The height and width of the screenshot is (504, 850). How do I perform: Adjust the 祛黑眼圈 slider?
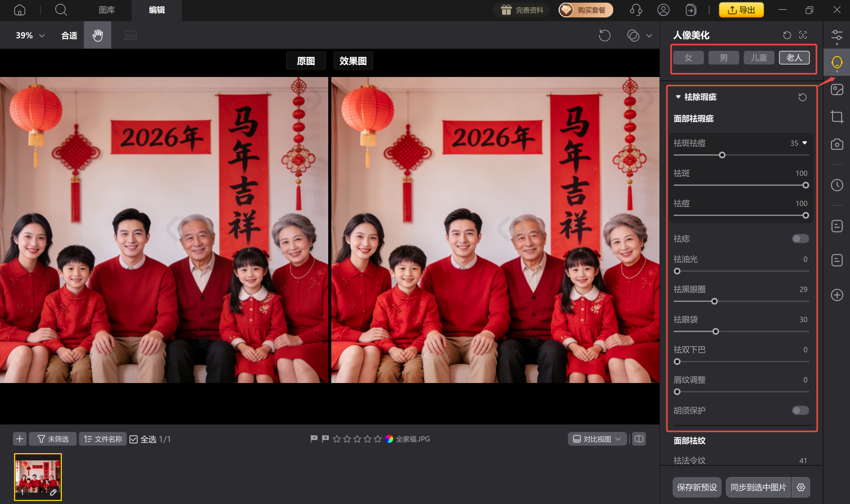pos(715,301)
